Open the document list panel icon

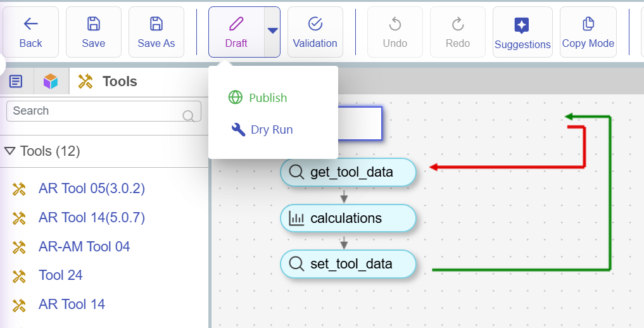pos(16,81)
